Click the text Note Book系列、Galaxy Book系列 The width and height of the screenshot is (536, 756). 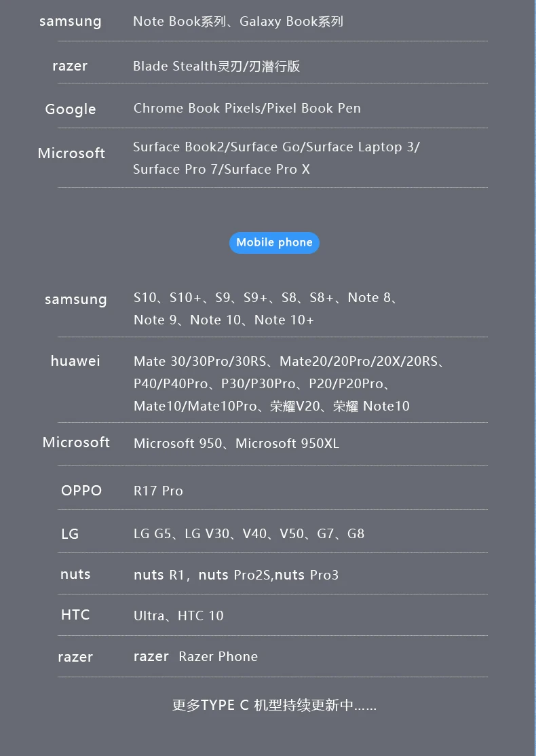(x=238, y=22)
